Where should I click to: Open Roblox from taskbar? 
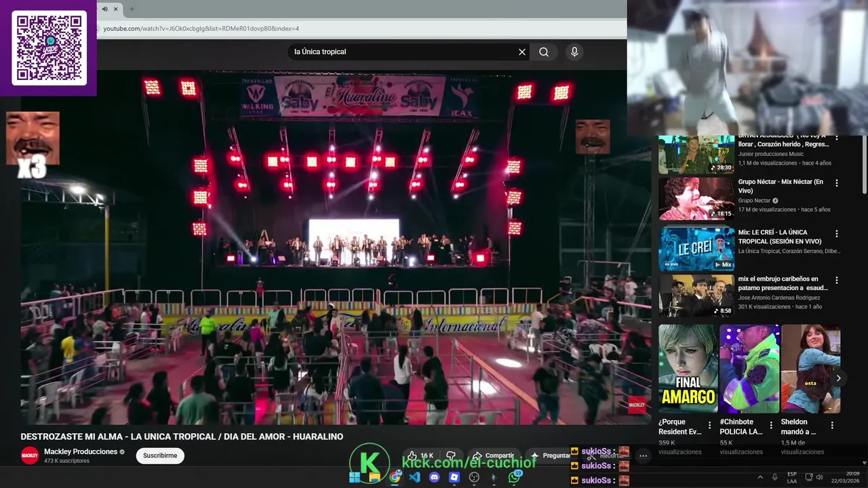click(454, 477)
